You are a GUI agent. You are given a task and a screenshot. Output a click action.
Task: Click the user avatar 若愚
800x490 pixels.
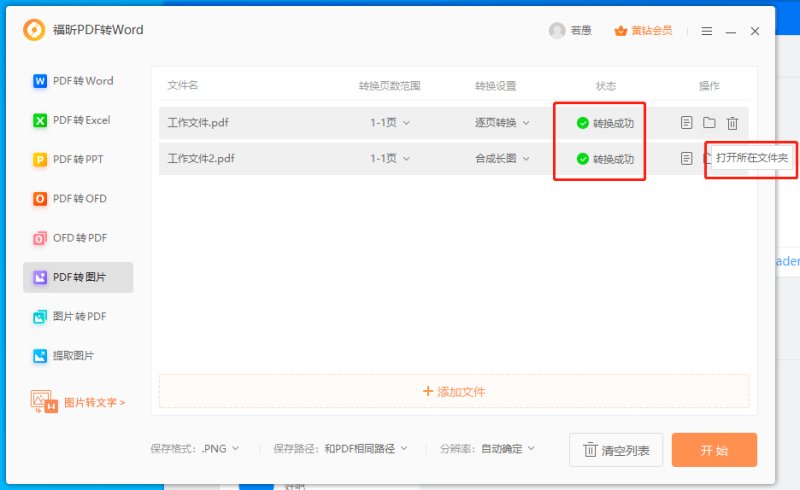[x=557, y=30]
